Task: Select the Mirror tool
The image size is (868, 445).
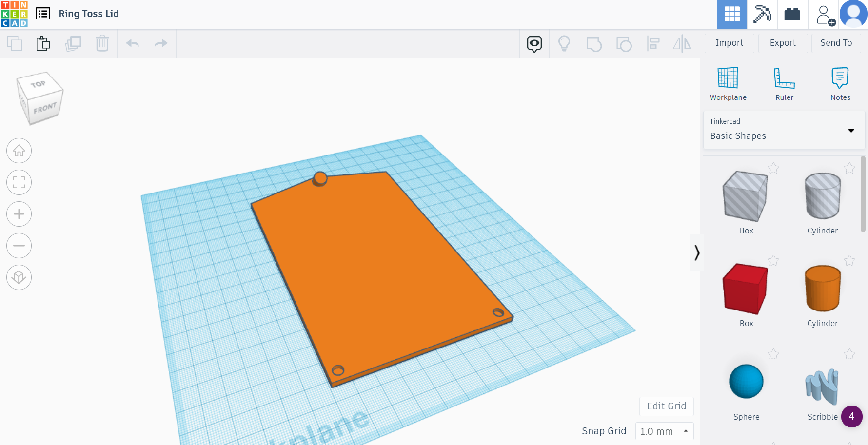Action: (682, 43)
